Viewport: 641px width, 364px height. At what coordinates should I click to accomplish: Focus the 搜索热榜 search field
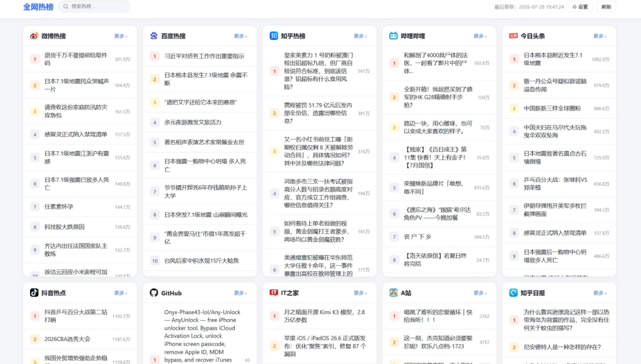[x=95, y=6]
